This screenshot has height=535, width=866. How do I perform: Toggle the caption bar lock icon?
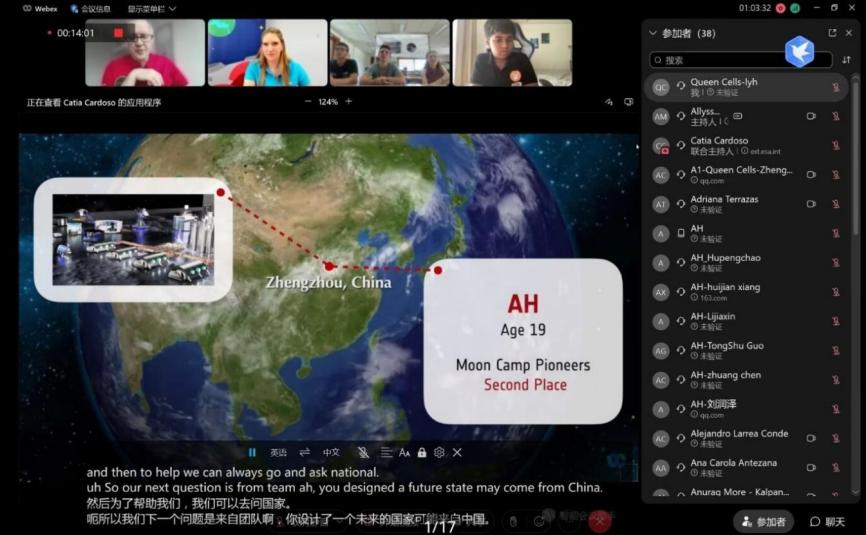click(x=422, y=453)
